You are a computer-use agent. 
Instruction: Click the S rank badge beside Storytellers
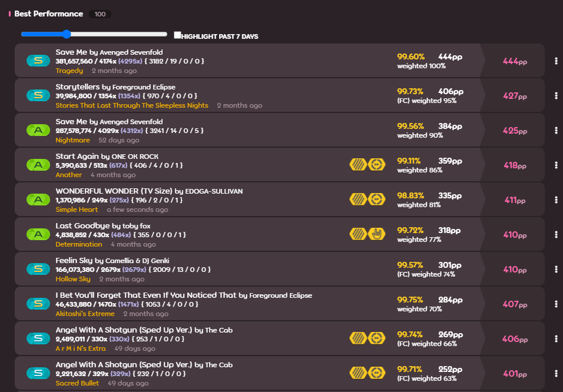[x=38, y=95]
